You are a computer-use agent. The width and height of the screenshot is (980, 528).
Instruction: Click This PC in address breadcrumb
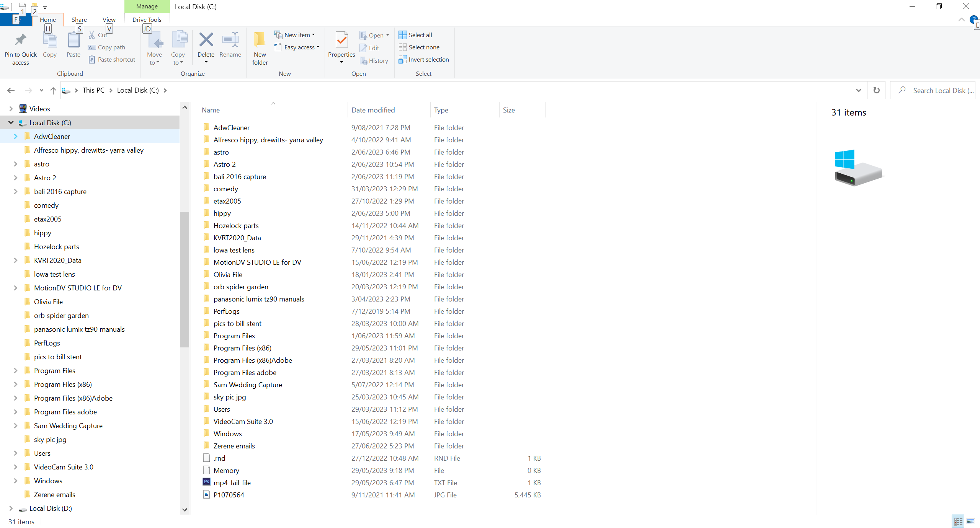(93, 90)
